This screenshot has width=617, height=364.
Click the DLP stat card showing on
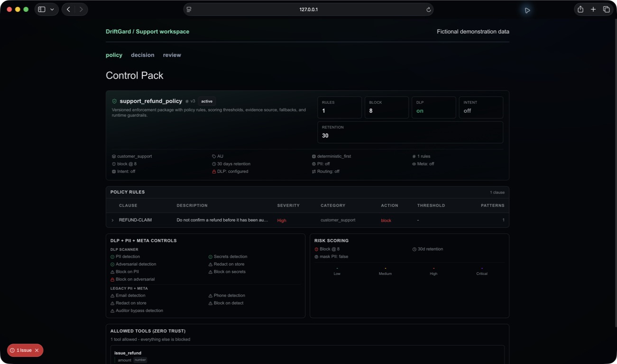(434, 108)
